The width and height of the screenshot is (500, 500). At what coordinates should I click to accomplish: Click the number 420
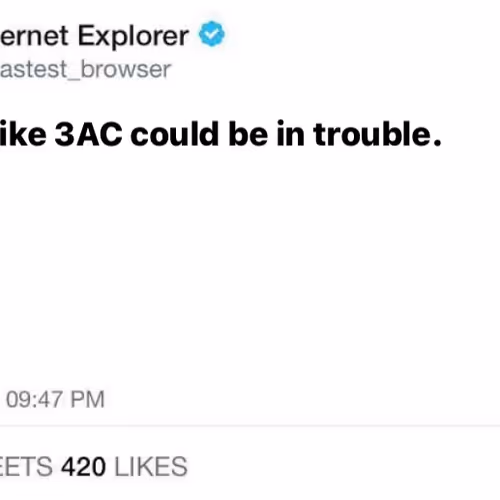(x=84, y=467)
